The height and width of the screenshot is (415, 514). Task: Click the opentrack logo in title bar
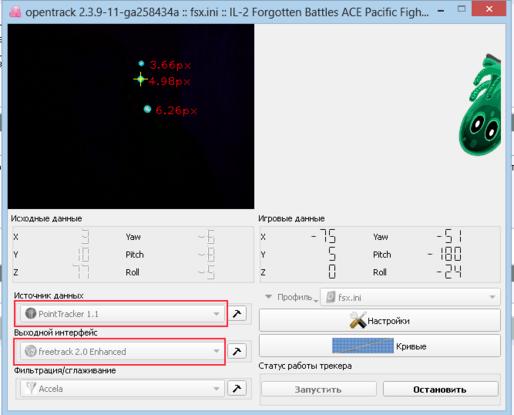click(15, 12)
